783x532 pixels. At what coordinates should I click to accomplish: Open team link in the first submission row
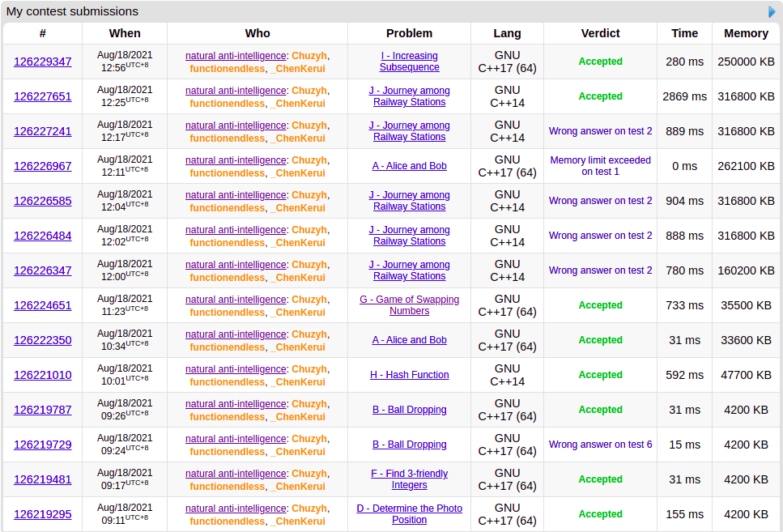click(x=235, y=56)
